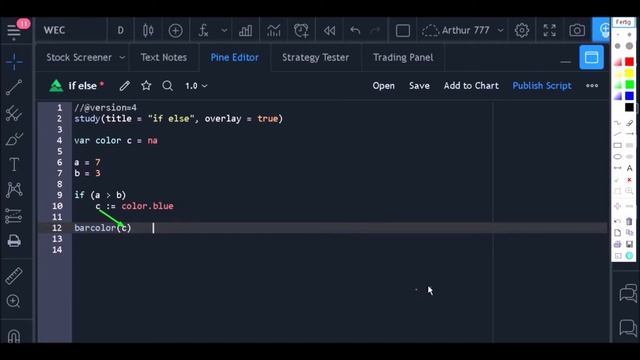Click Arthur 777 layout name

click(x=465, y=31)
